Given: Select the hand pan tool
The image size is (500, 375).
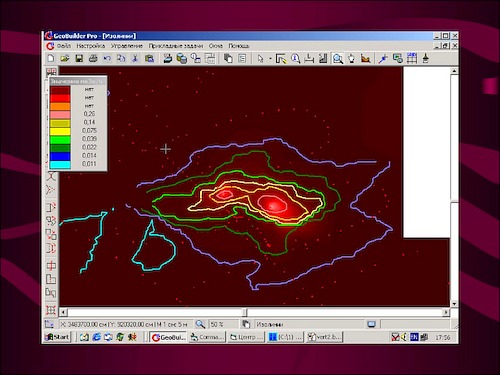Looking at the screenshot, I should [x=352, y=59].
